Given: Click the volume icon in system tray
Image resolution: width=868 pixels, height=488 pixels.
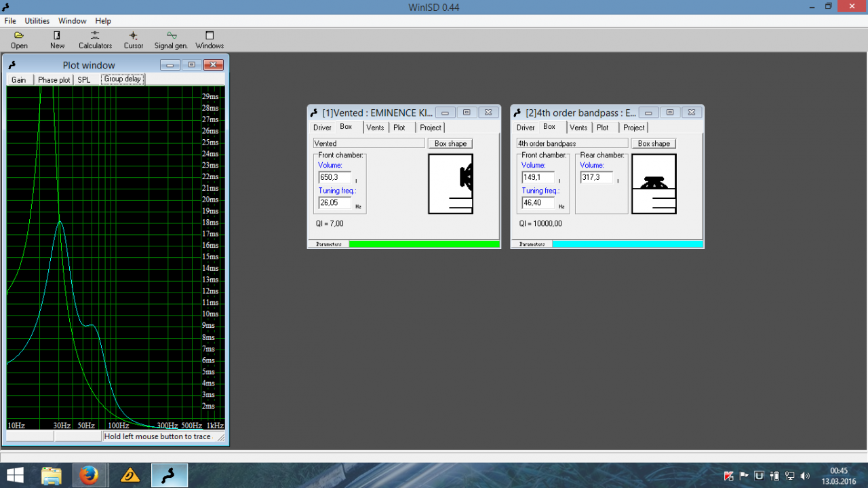Looking at the screenshot, I should point(805,476).
